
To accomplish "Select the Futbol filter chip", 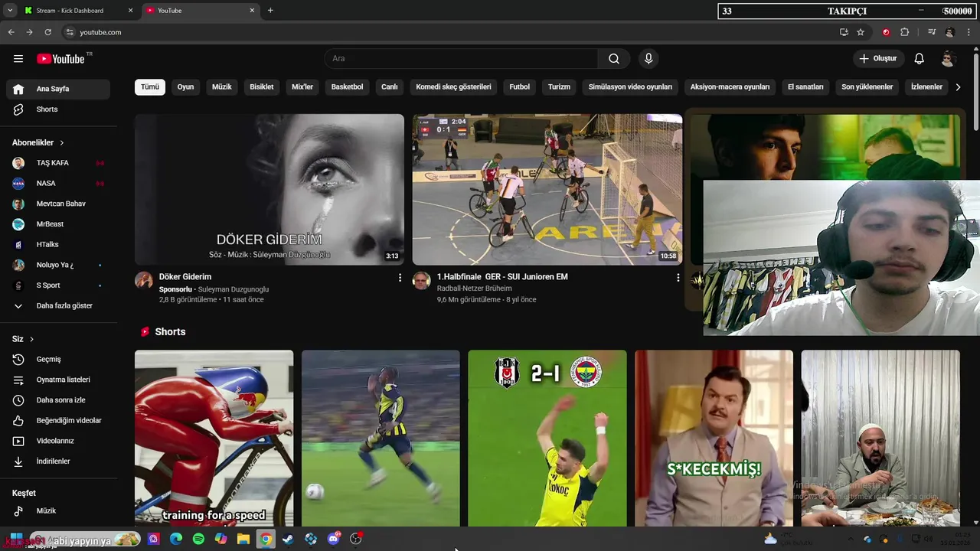I will [x=520, y=86].
